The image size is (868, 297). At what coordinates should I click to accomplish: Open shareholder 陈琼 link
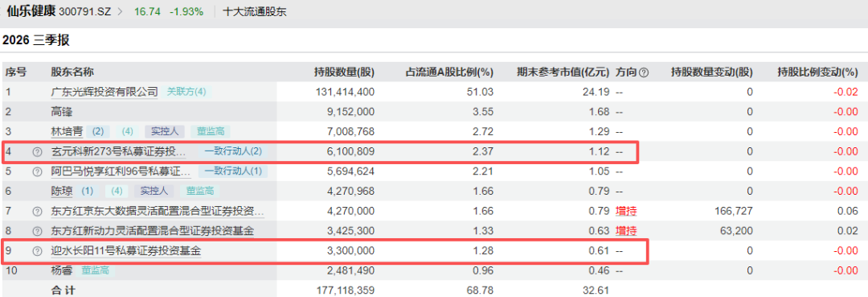point(61,192)
